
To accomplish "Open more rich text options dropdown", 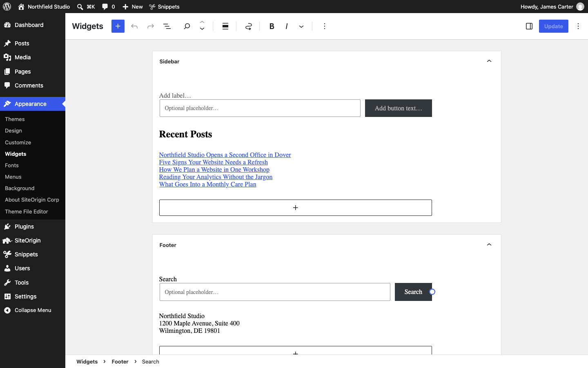I will coord(302,26).
